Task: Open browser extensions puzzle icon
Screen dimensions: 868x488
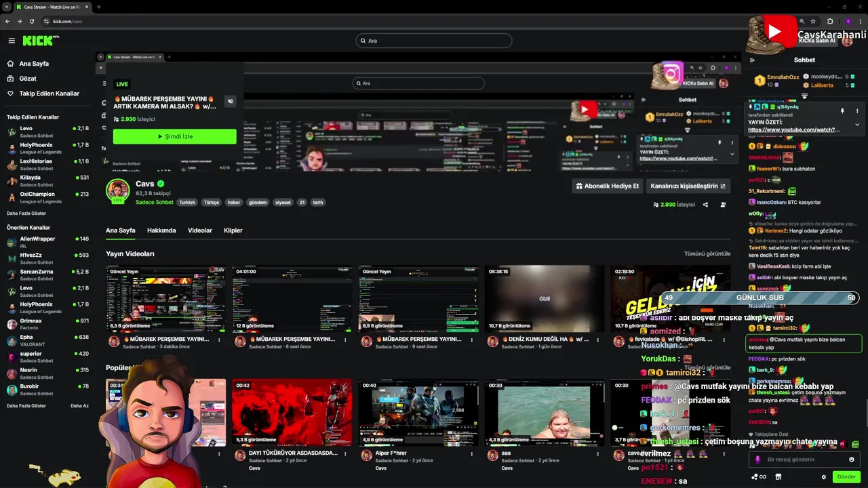Action: coord(829,21)
